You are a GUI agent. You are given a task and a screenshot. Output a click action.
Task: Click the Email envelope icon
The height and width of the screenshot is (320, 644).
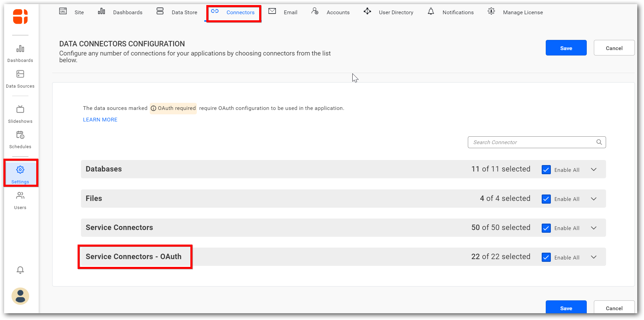[x=272, y=11]
